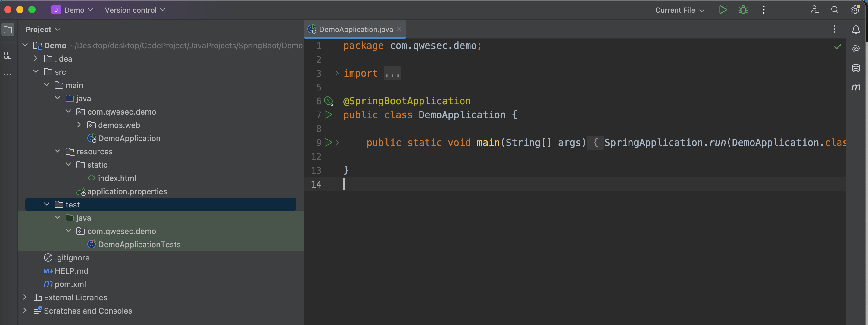Open the AI Assistant spiral icon
The height and width of the screenshot is (325, 868).
pyautogui.click(x=856, y=49)
